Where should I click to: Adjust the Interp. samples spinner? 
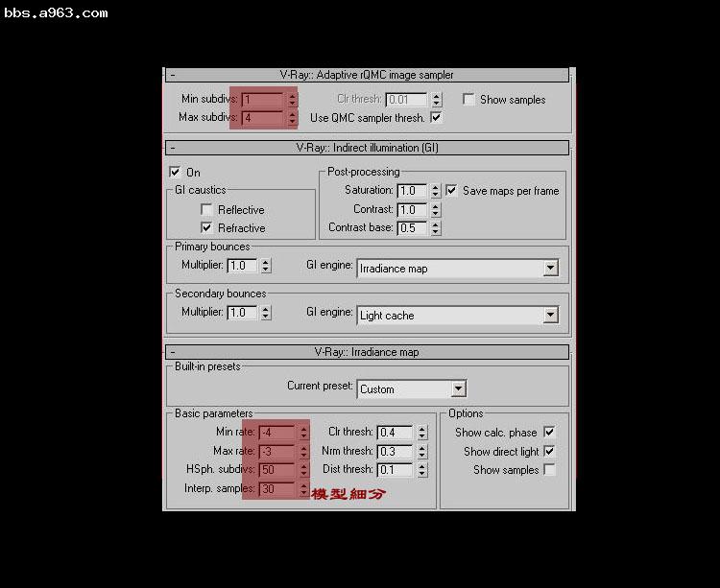[303, 489]
